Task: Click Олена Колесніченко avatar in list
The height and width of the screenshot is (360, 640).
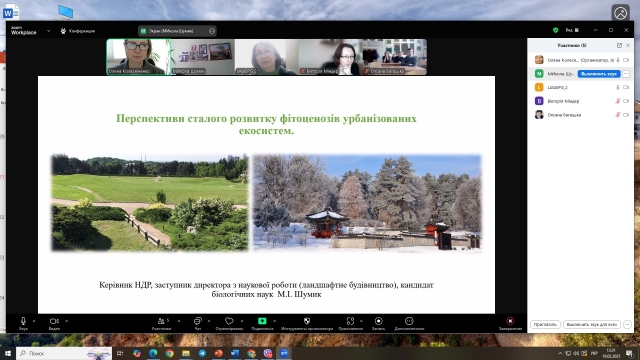Action: click(539, 60)
